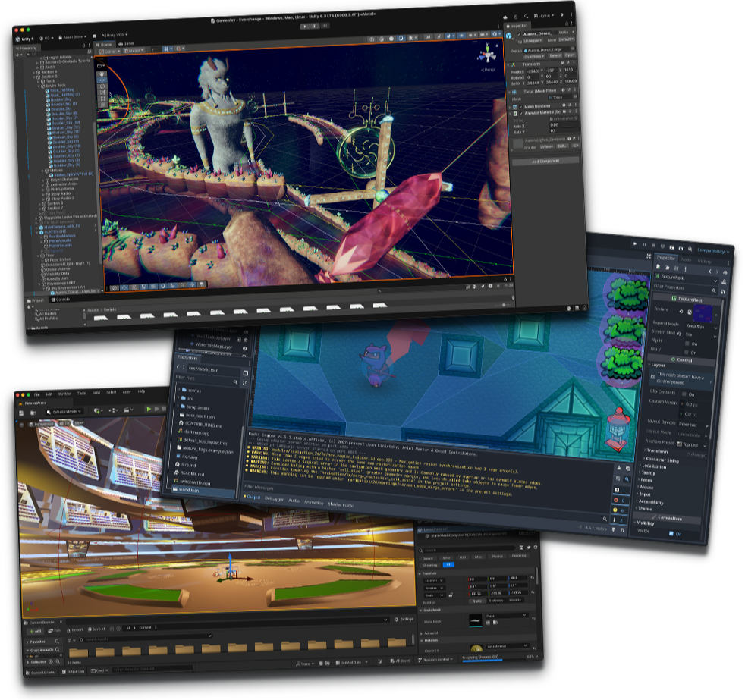
Task: Click the Texture preview swatch in Godot Inspector
Action: pyautogui.click(x=703, y=312)
